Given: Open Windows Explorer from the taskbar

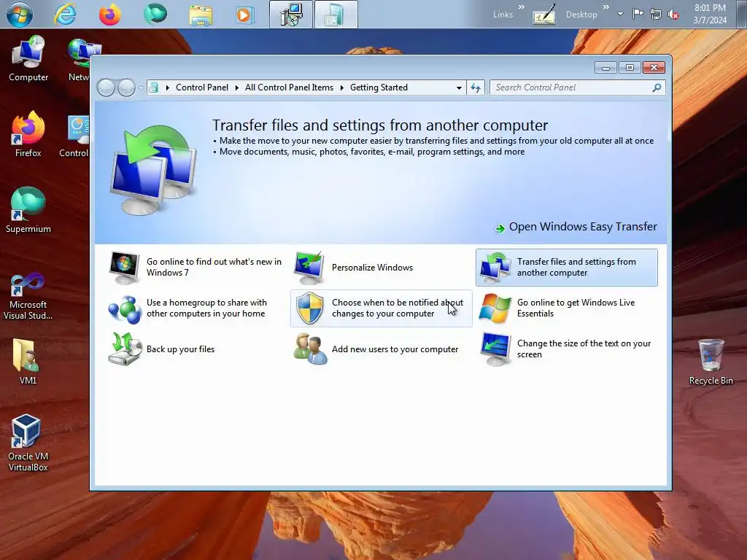Looking at the screenshot, I should tap(201, 15).
